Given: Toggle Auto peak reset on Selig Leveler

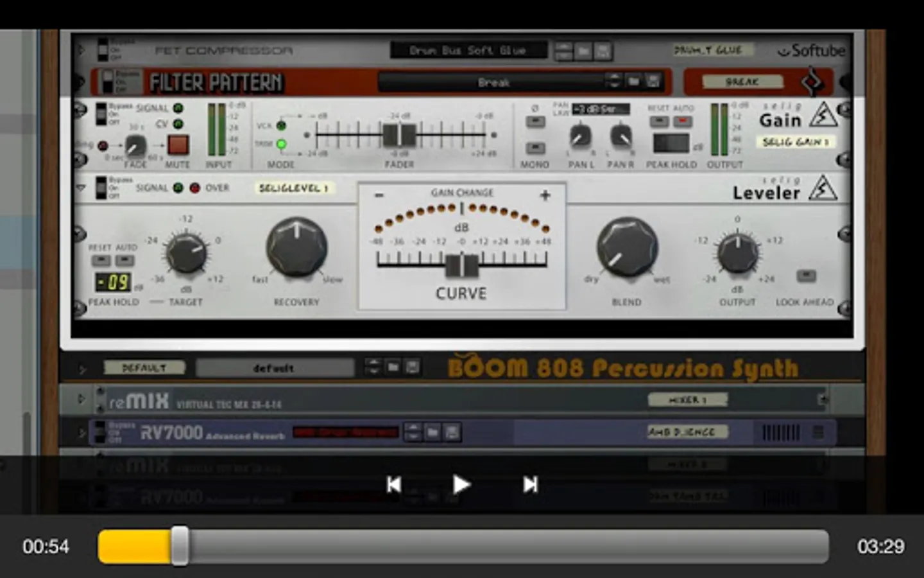Looking at the screenshot, I should 124,261.
